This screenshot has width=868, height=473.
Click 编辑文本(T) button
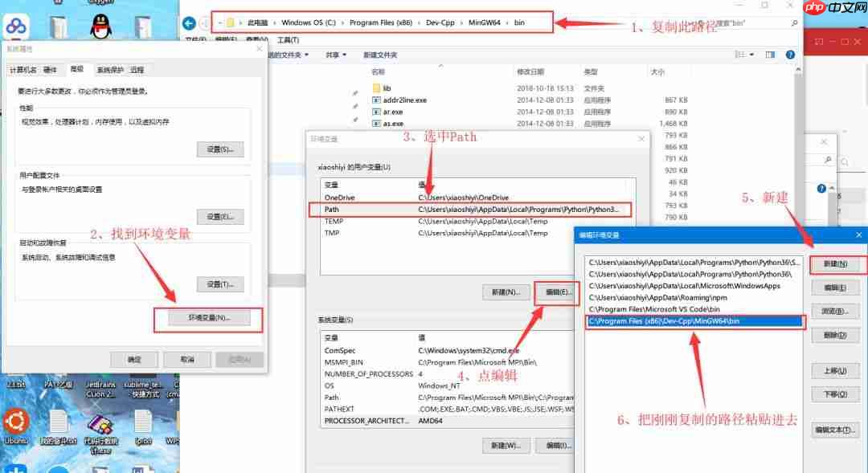click(835, 430)
